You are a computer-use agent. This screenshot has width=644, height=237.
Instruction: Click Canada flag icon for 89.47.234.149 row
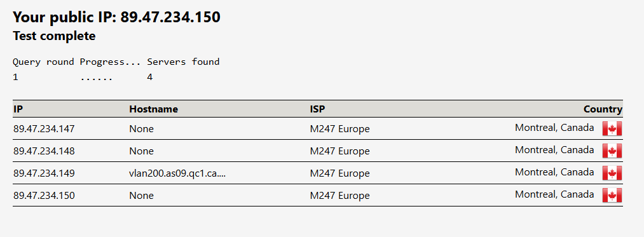pyautogui.click(x=612, y=173)
